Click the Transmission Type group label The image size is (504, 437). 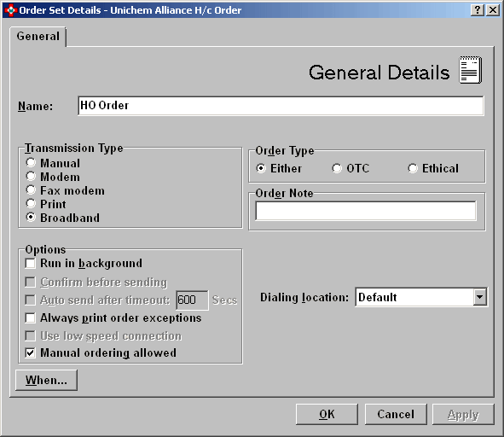pyautogui.click(x=74, y=148)
